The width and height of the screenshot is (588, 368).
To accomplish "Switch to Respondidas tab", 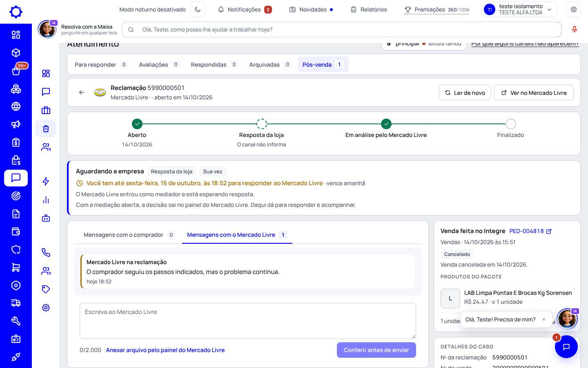I will (x=214, y=65).
